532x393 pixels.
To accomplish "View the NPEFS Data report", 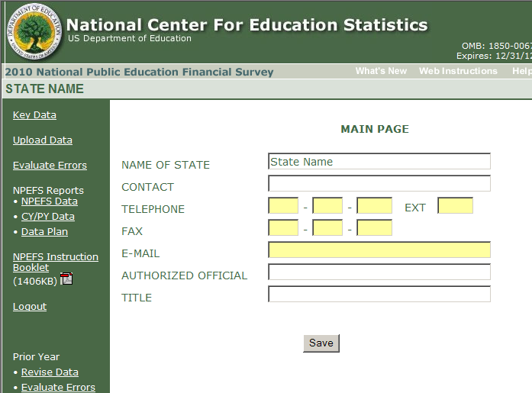I will (50, 201).
